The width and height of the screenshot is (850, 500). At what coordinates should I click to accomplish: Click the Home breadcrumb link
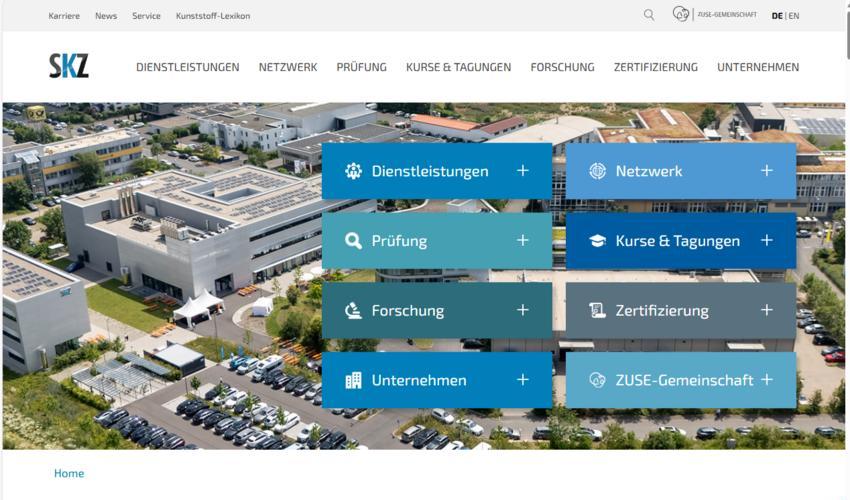[69, 473]
